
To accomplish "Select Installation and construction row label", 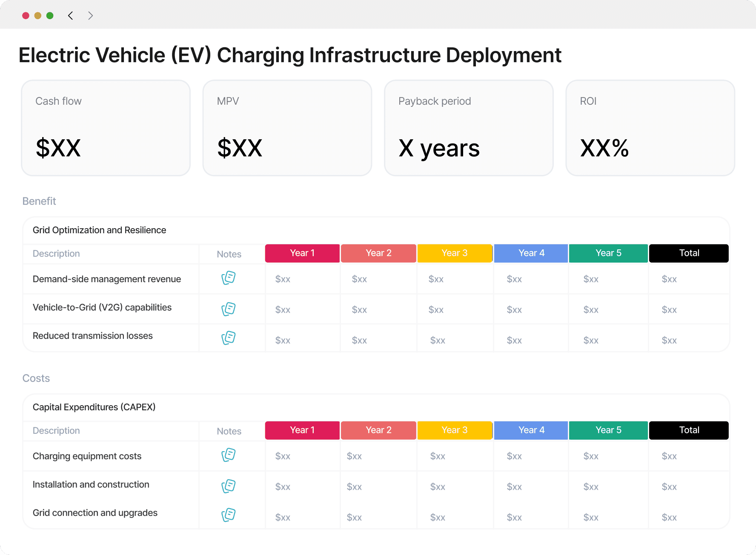I will point(91,485).
